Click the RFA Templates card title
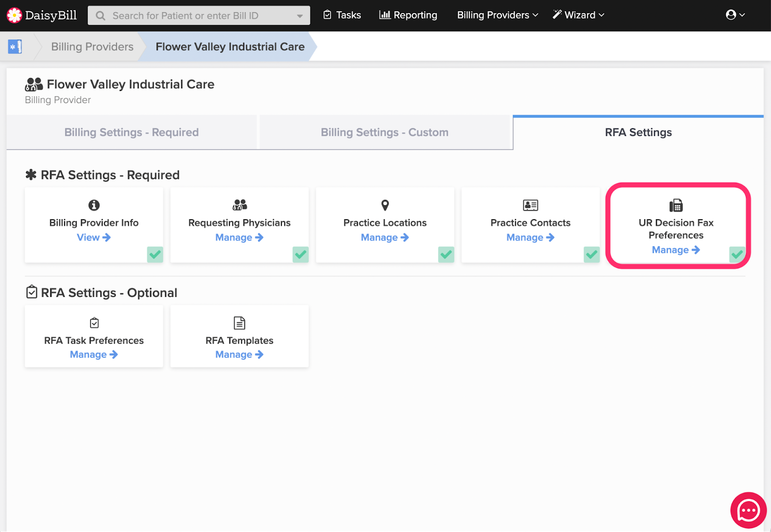This screenshot has height=532, width=771. click(x=239, y=340)
